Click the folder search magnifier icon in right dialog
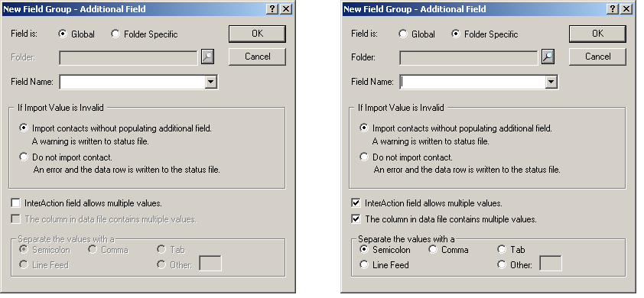Screen dimensions: 644x298 (x=548, y=57)
